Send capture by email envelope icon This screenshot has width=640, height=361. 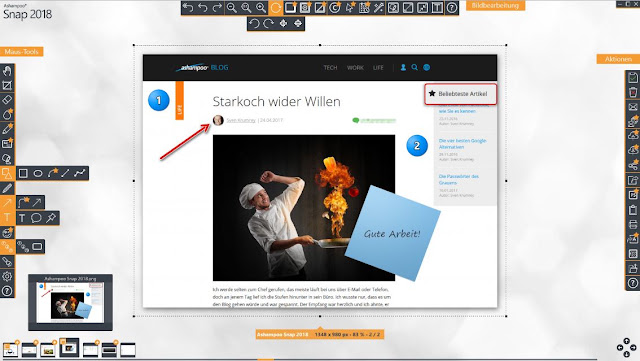633,107
